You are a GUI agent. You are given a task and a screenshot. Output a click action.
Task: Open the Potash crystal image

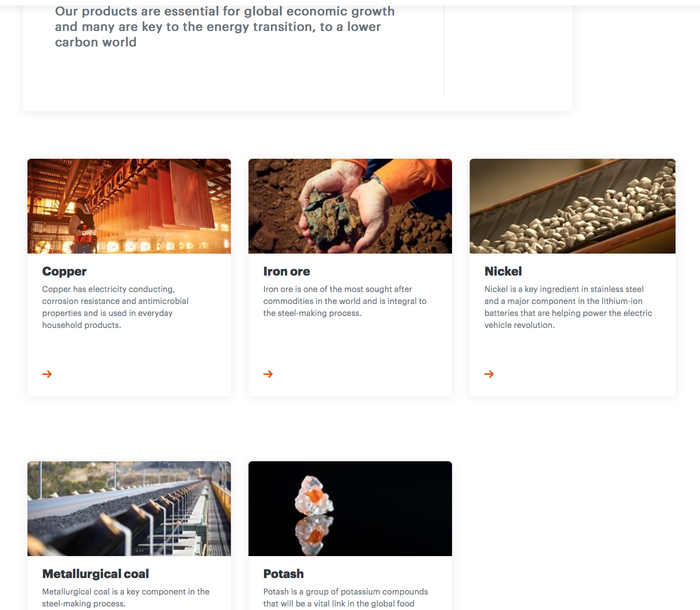click(350, 509)
